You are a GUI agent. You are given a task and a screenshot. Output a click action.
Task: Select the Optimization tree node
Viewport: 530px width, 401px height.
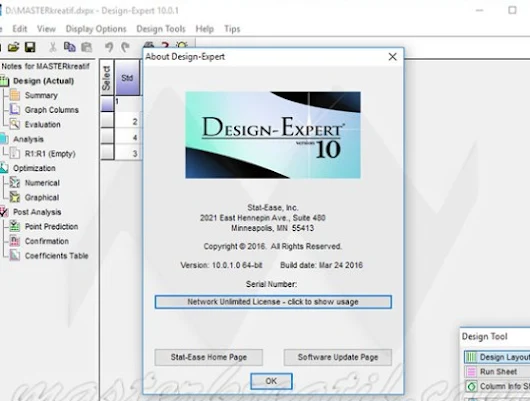point(34,168)
